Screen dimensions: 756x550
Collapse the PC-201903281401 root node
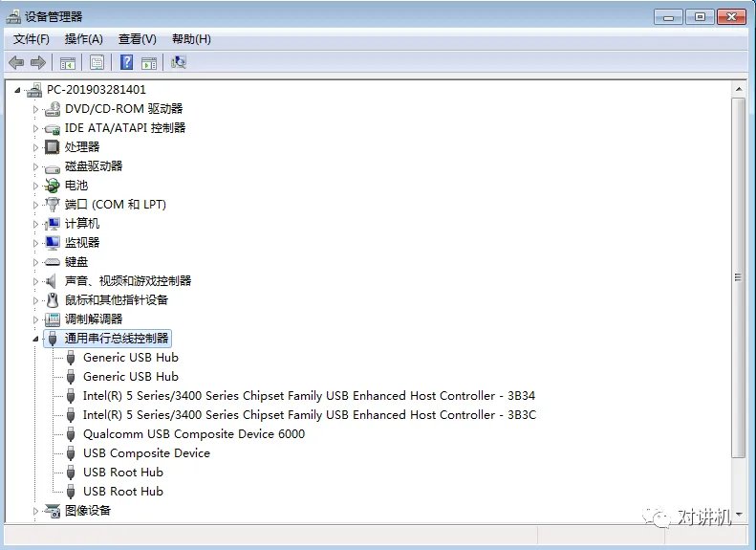pyautogui.click(x=18, y=90)
